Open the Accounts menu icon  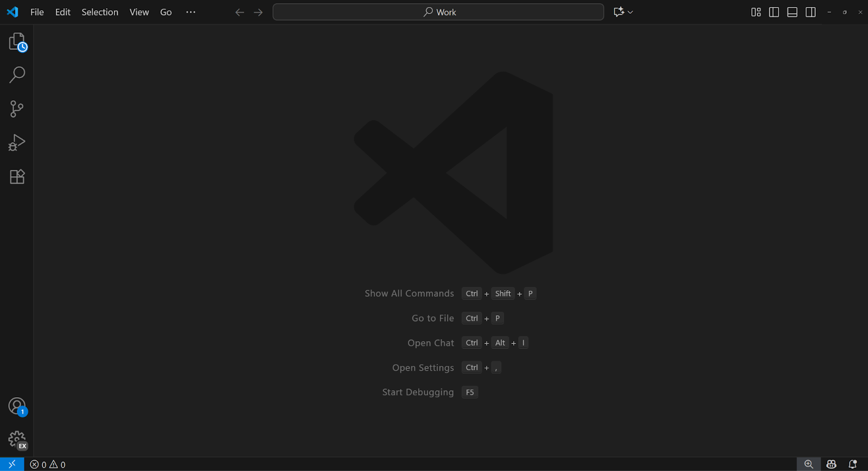pyautogui.click(x=17, y=406)
